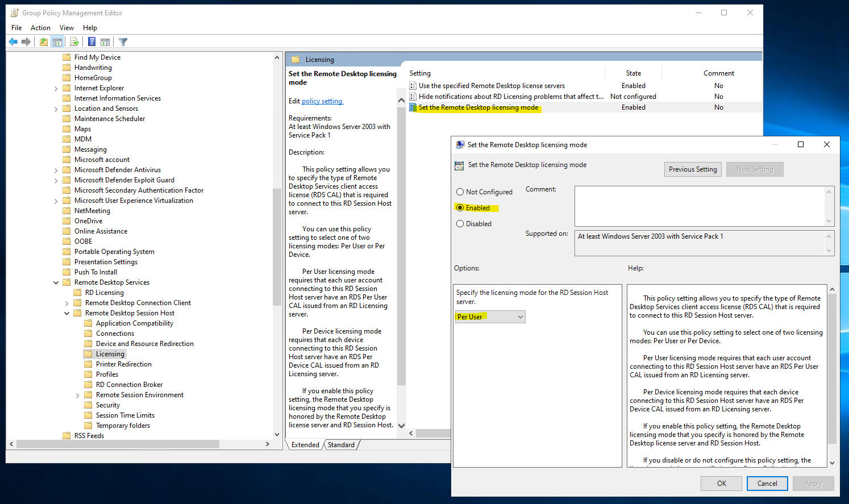The height and width of the screenshot is (504, 849).
Task: Click the Comment column header
Action: [719, 73]
